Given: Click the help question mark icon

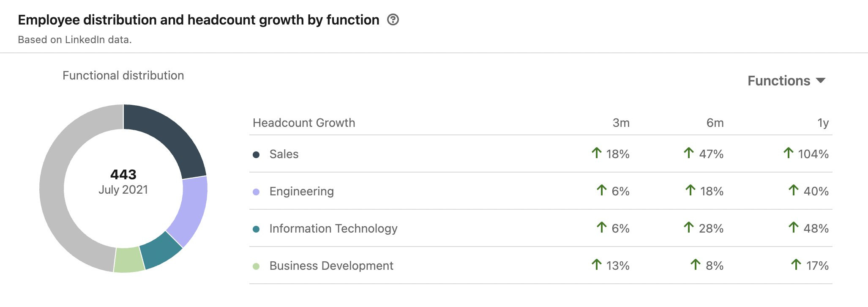Looking at the screenshot, I should point(393,20).
